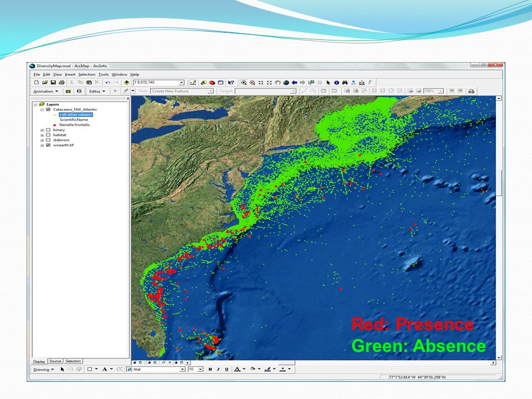Uncheck the Cetaceans_NW_Atlantic layer
This screenshot has height=399, width=532.
[48, 110]
